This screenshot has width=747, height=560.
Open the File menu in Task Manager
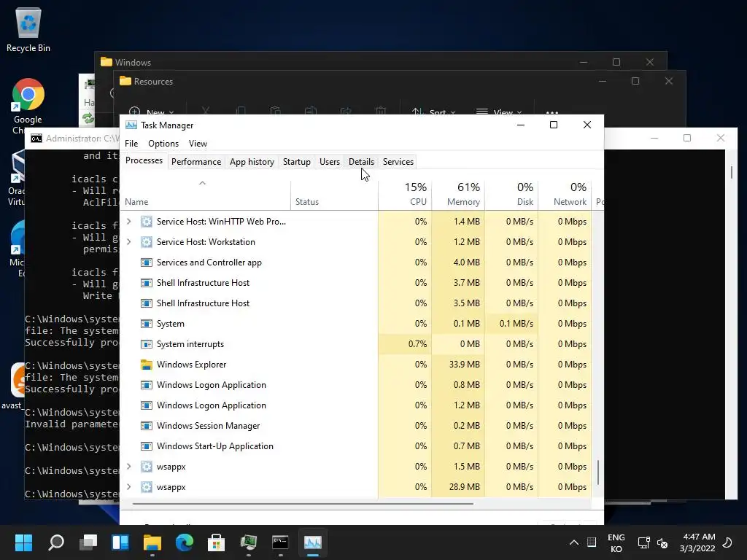click(131, 144)
